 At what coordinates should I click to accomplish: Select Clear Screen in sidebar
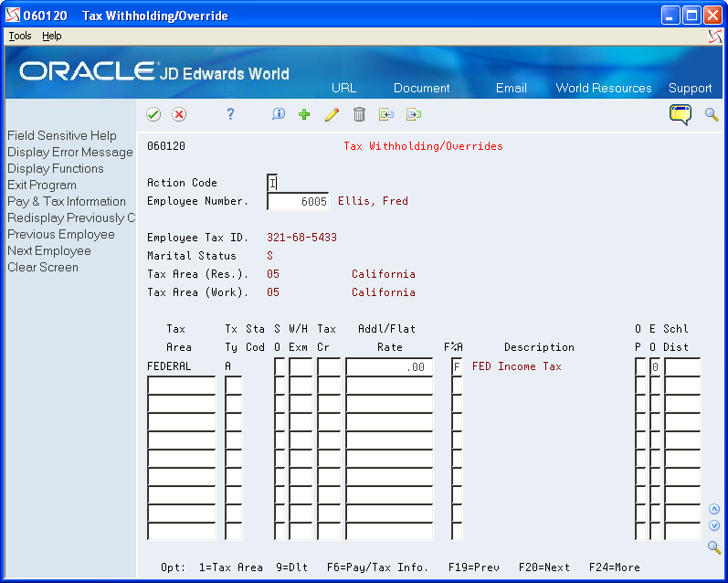click(43, 267)
